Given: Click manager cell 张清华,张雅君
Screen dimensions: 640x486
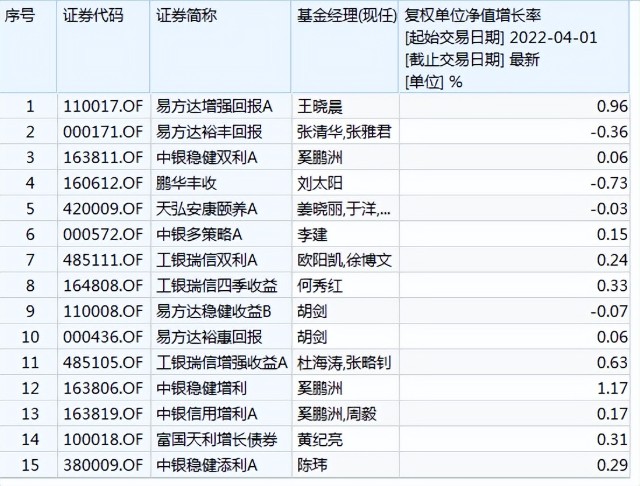Looking at the screenshot, I should point(344,132).
